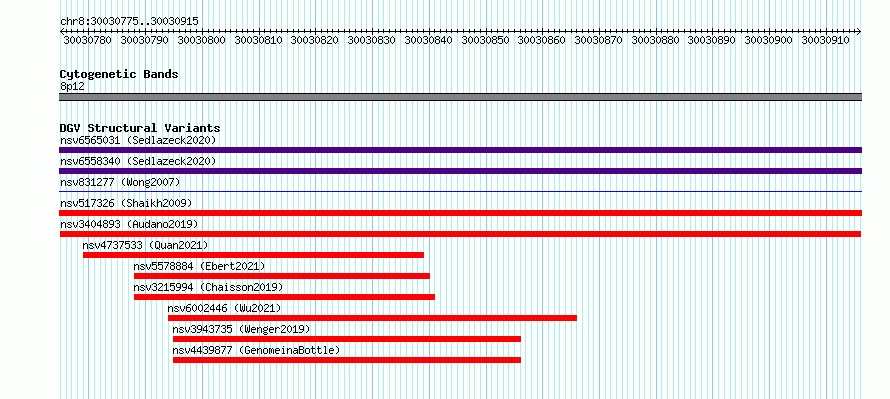Image resolution: width=890 pixels, height=399 pixels.
Task: Click ruler position 30030850
Action: (485, 40)
